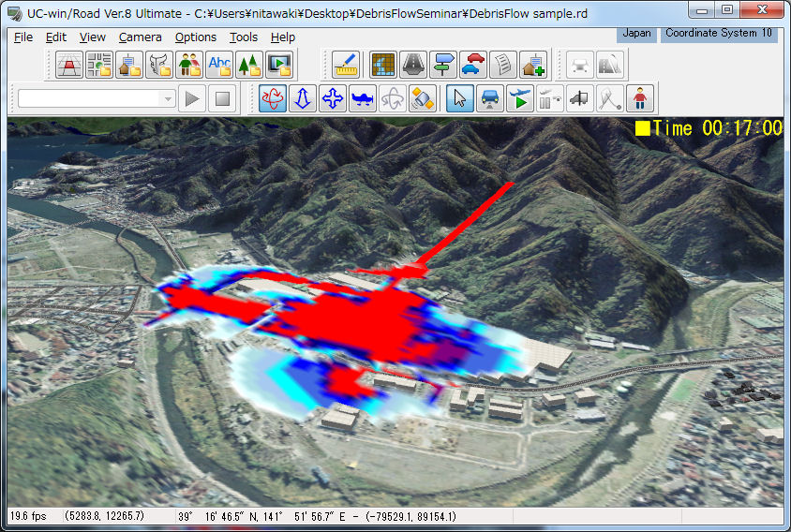Open the ruler and pencil measurement tool
This screenshot has width=791, height=532.
pyautogui.click(x=346, y=64)
